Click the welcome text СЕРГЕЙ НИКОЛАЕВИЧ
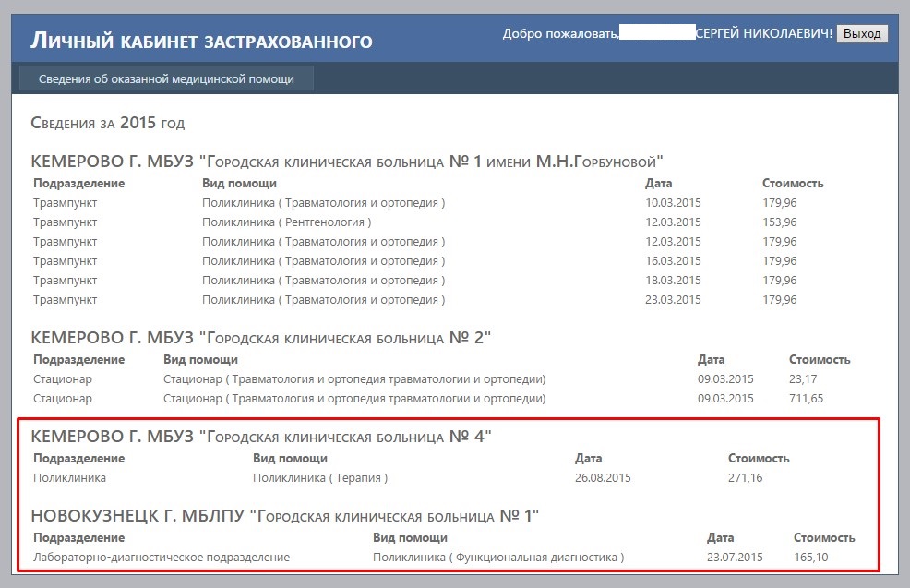The width and height of the screenshot is (910, 588). click(x=764, y=33)
